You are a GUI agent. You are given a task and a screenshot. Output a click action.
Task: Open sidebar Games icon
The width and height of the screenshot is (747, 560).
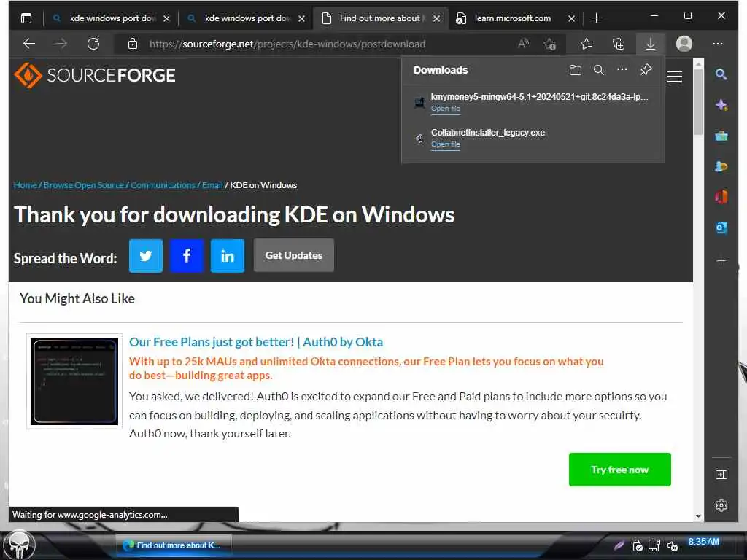point(721,166)
